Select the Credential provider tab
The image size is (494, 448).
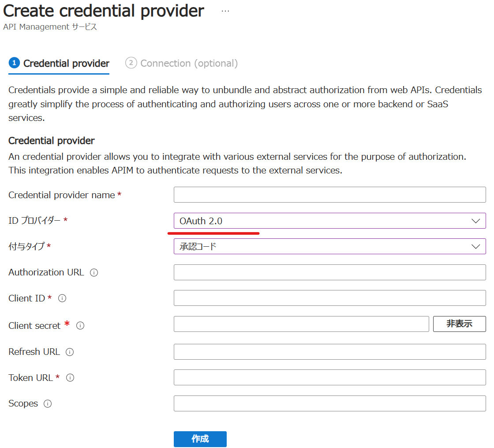[59, 64]
